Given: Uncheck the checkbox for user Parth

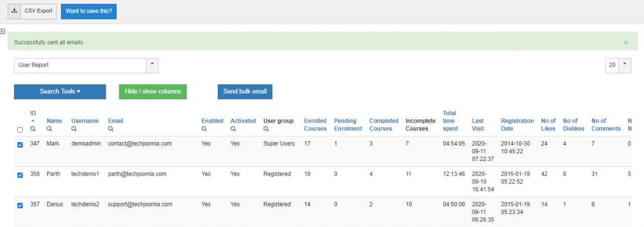Looking at the screenshot, I should point(20,175).
